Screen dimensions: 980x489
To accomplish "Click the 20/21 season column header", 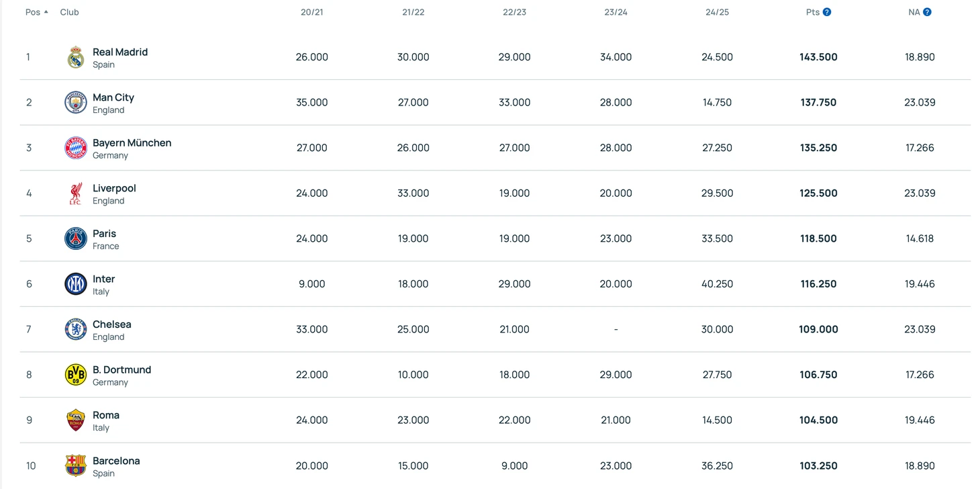I will point(312,12).
